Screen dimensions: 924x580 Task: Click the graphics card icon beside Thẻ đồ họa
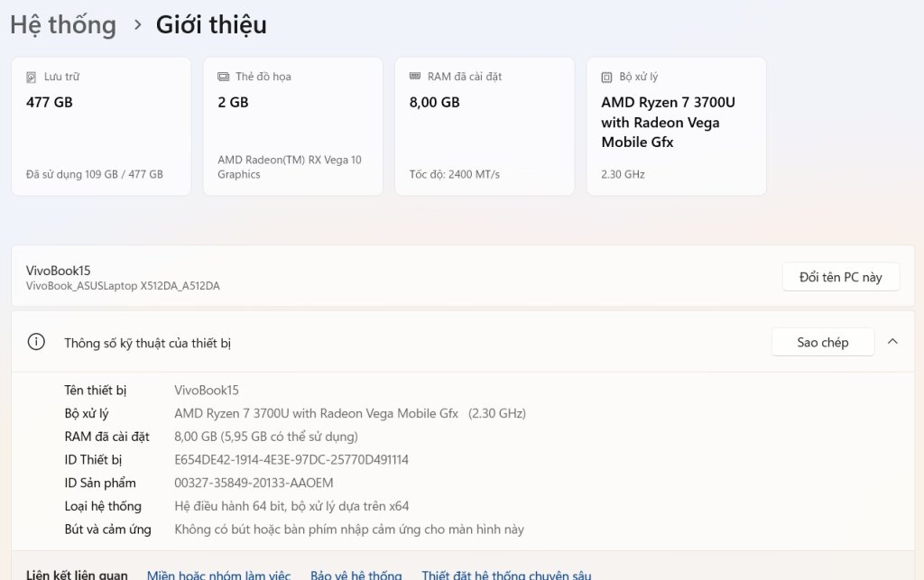(x=224, y=77)
